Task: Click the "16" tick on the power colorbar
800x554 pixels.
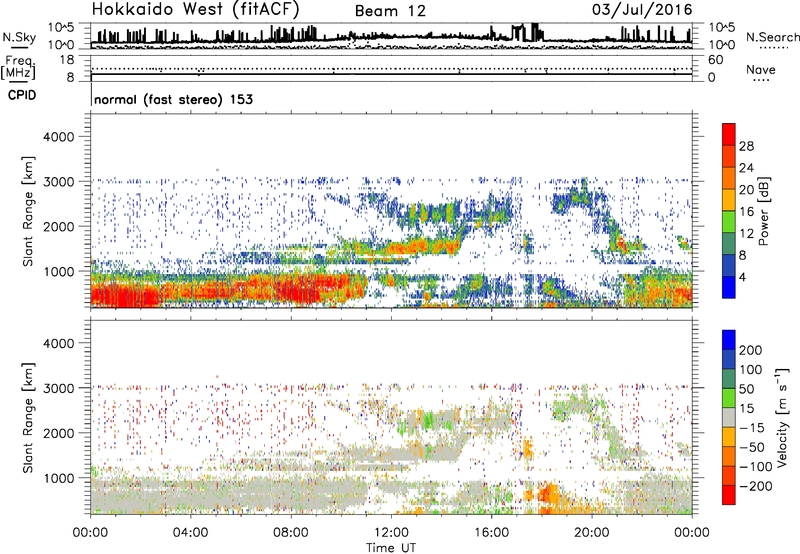Action: click(x=746, y=212)
